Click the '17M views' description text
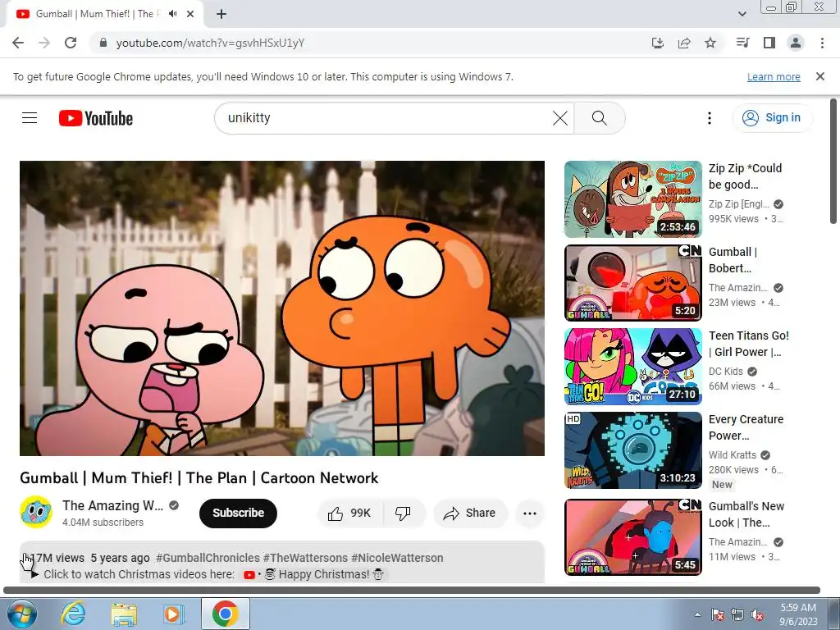840x630 pixels. [57, 558]
